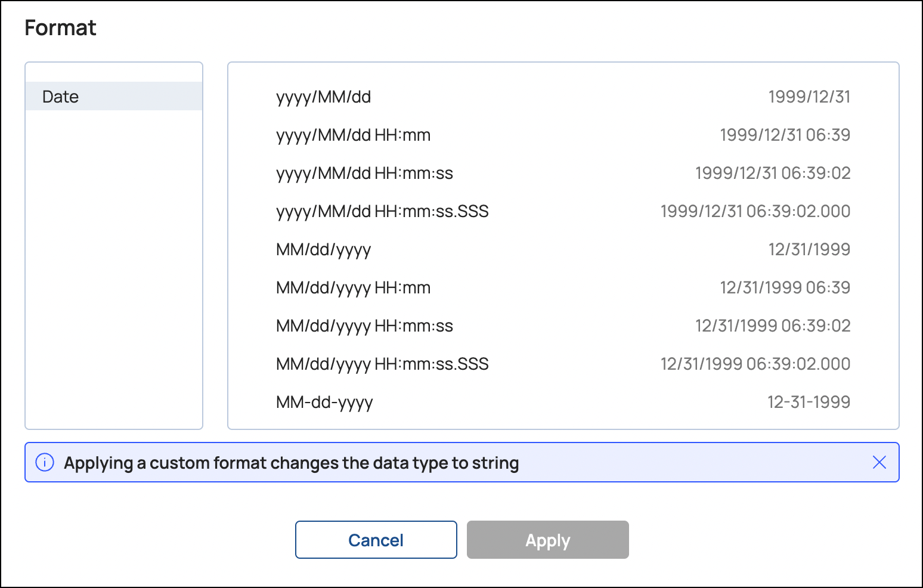Image resolution: width=923 pixels, height=588 pixels.
Task: Apply the selected date format
Action: click(547, 539)
